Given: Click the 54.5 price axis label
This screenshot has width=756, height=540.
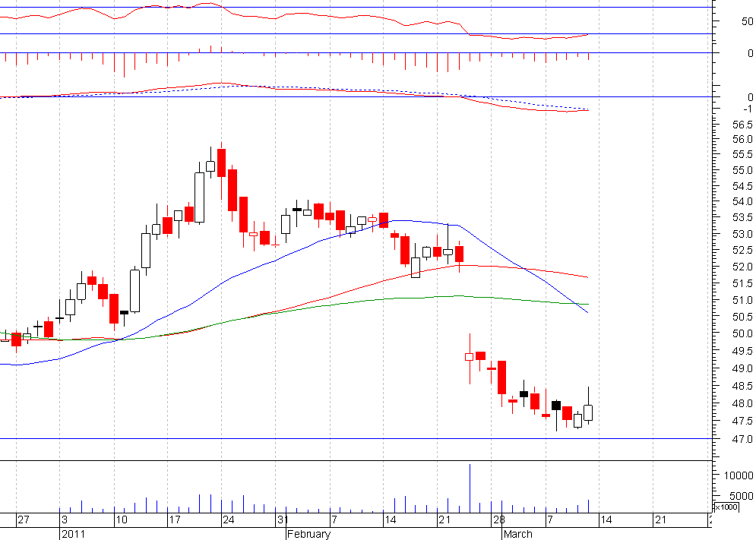Looking at the screenshot, I should point(742,186).
